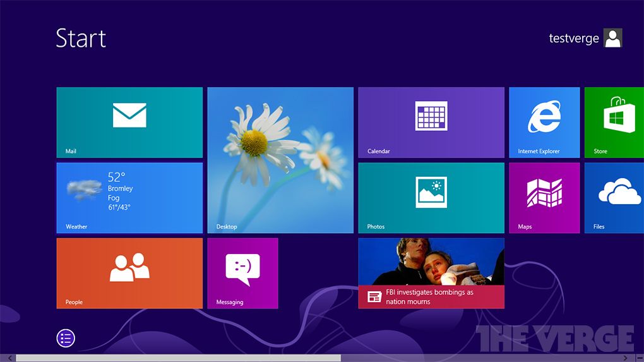This screenshot has width=644, height=362.
Task: Click the Start heading text
Action: pyautogui.click(x=81, y=39)
